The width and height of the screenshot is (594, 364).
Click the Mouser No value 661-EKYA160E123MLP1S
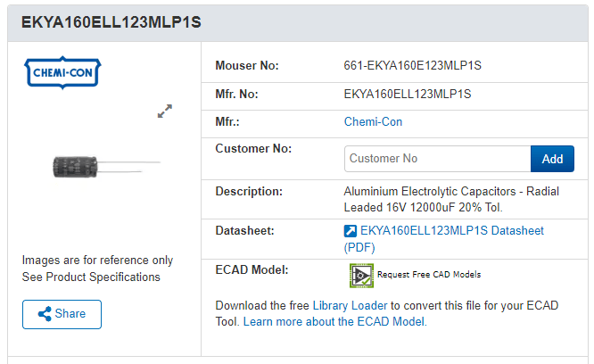click(412, 65)
